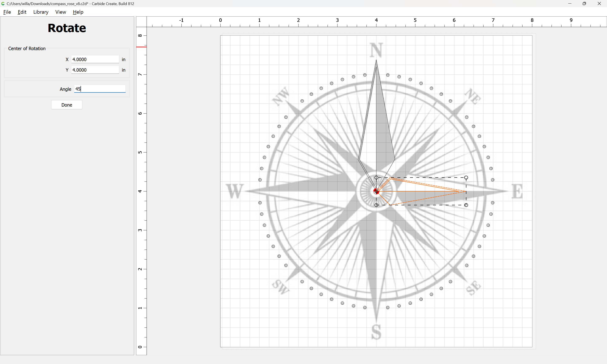607x364 pixels.
Task: Click the red rotation center marker
Action: tap(376, 191)
